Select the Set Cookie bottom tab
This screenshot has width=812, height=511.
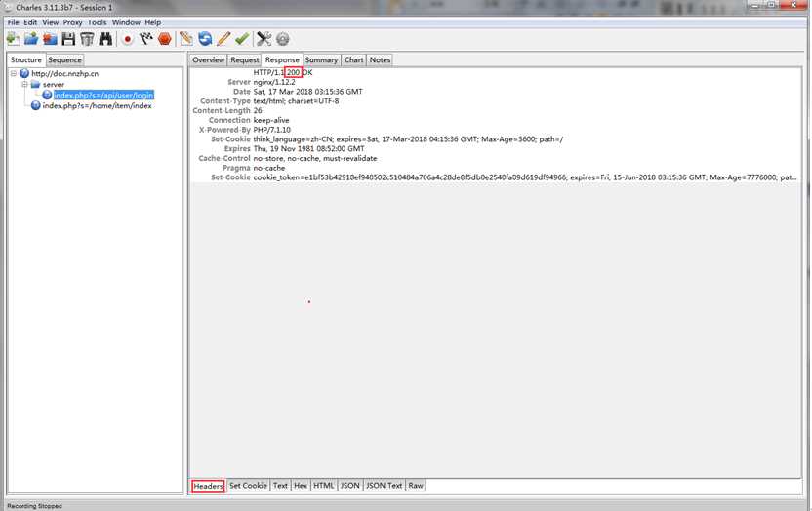248,486
